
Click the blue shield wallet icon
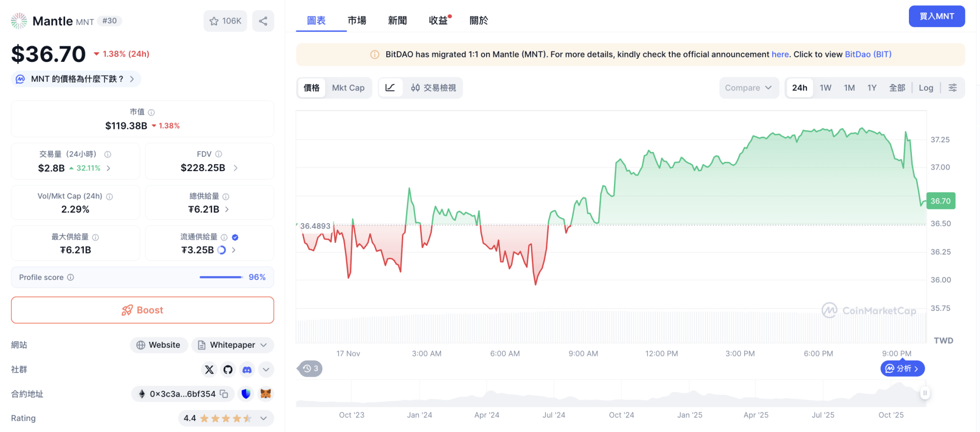click(x=246, y=394)
